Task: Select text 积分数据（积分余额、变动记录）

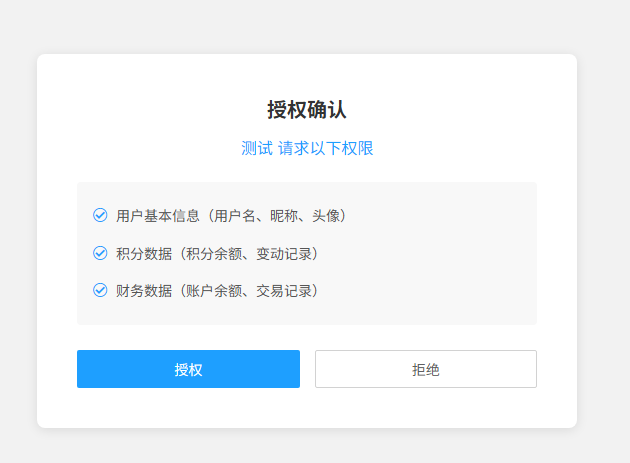Action: tap(219, 254)
